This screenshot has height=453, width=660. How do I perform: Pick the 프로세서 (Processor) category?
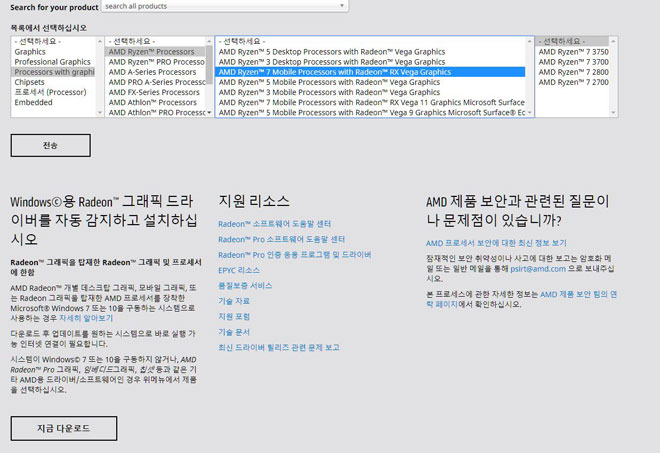pyautogui.click(x=51, y=92)
